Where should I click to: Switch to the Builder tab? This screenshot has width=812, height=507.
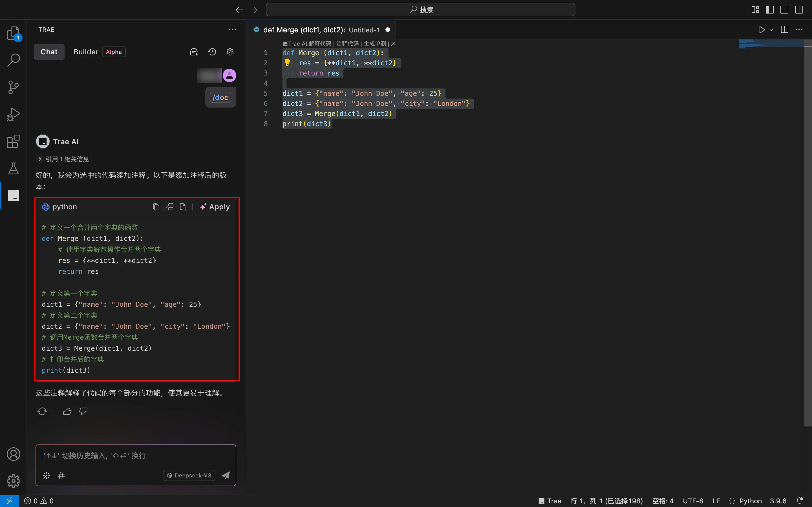[x=86, y=52]
